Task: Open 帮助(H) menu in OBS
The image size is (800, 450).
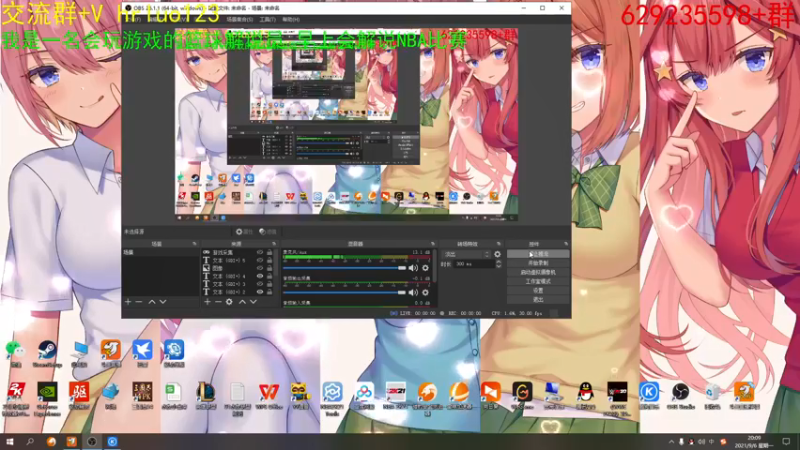Action: pyautogui.click(x=291, y=19)
